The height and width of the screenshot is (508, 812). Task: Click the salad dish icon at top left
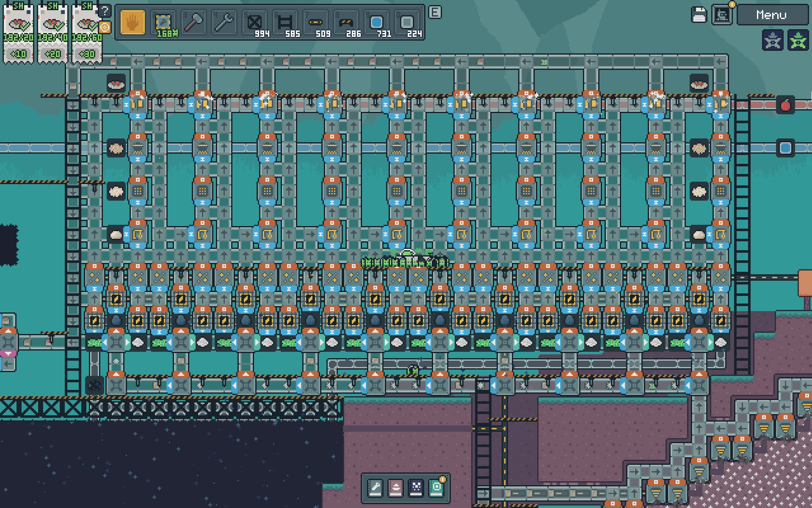point(116,83)
